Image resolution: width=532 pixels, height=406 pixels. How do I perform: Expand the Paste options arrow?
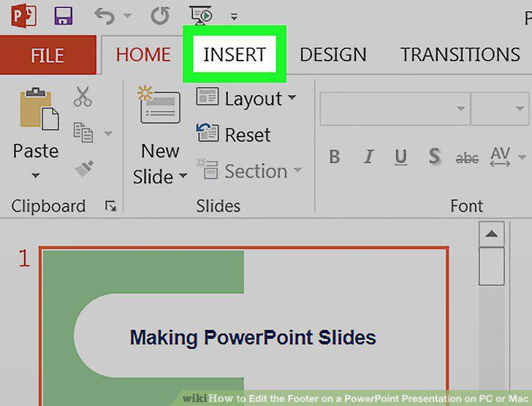pyautogui.click(x=36, y=175)
